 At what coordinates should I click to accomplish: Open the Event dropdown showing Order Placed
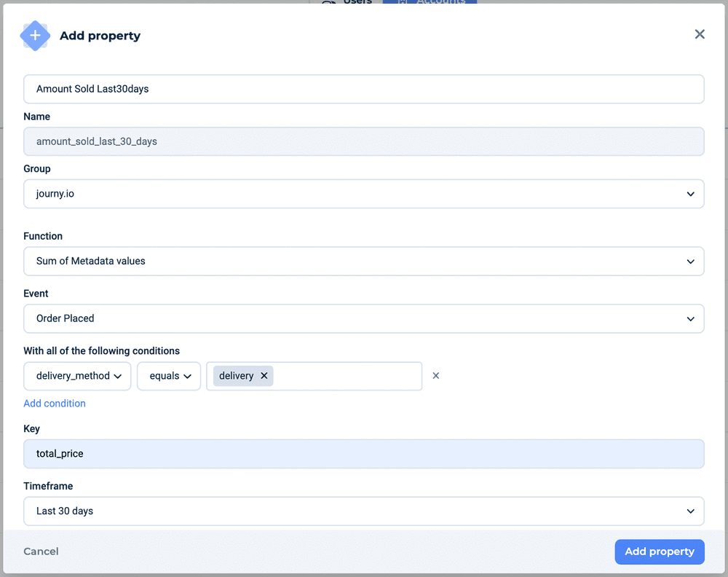[364, 318]
